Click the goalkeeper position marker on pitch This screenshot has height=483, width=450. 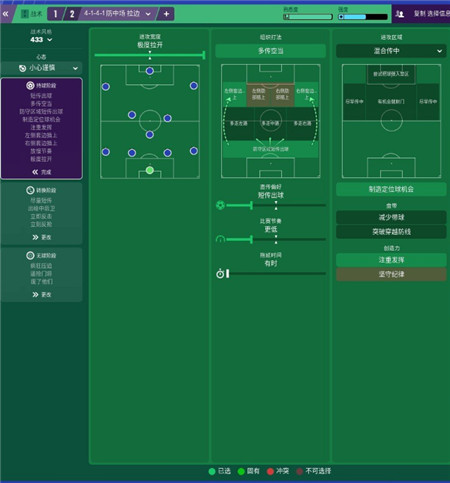150,170
